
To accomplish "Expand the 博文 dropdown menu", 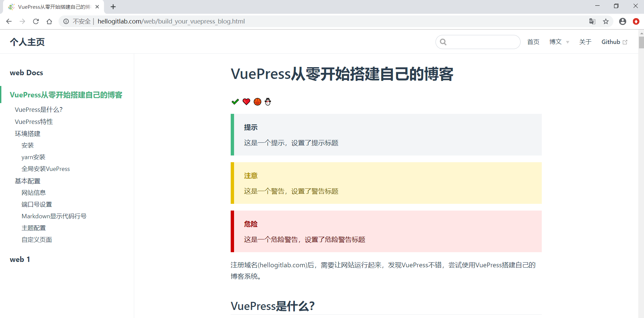I will click(559, 42).
